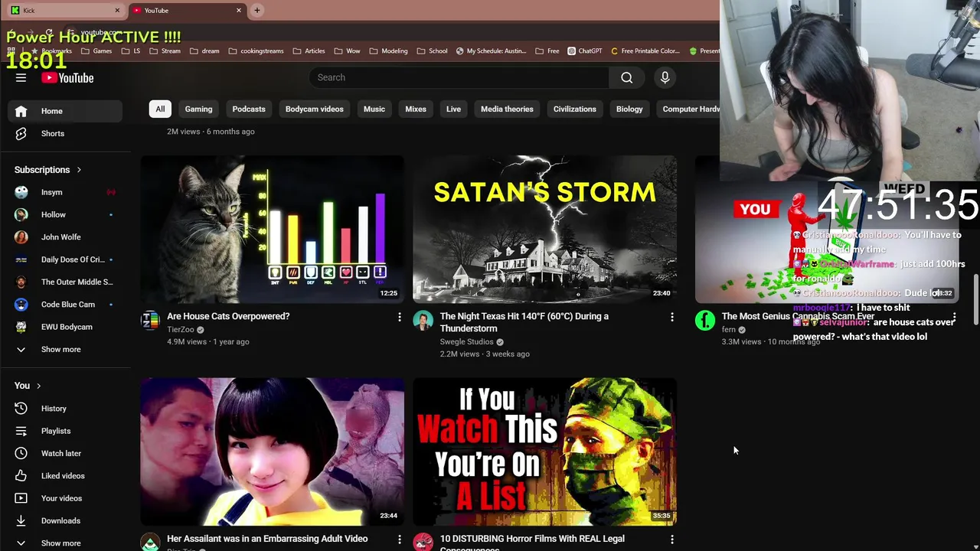This screenshot has height=551, width=980.
Task: Close the Kick browser tab
Action: (117, 10)
